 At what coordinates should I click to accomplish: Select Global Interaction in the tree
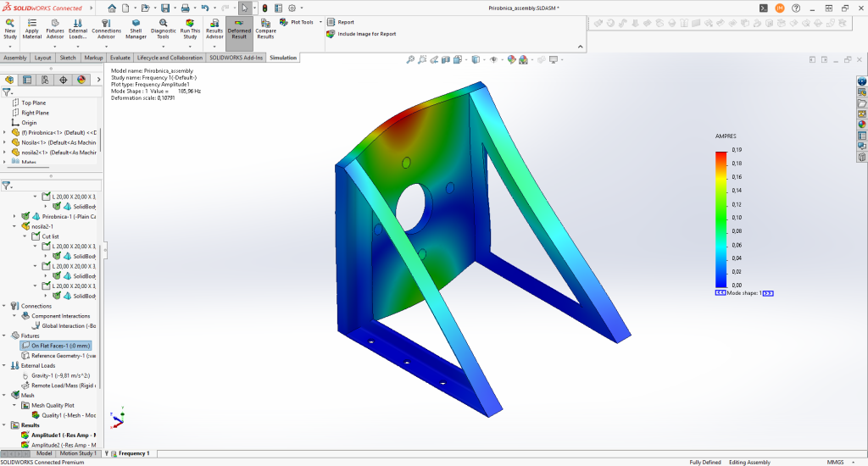coord(64,326)
